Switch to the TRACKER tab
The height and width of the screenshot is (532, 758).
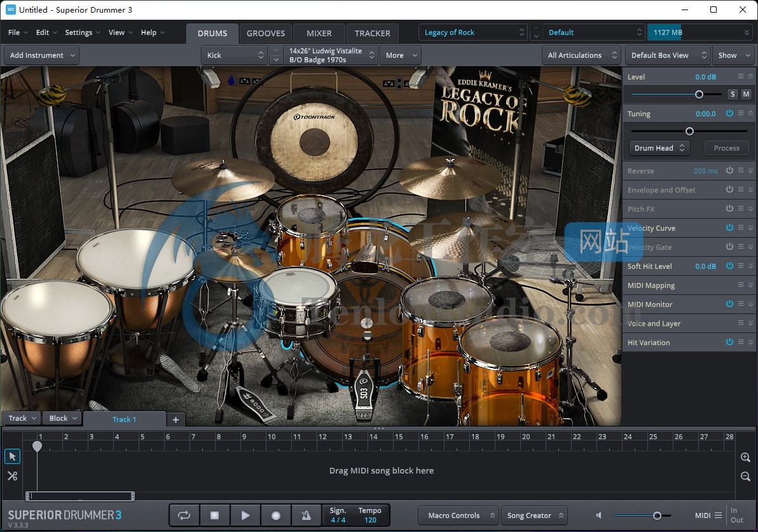click(372, 33)
